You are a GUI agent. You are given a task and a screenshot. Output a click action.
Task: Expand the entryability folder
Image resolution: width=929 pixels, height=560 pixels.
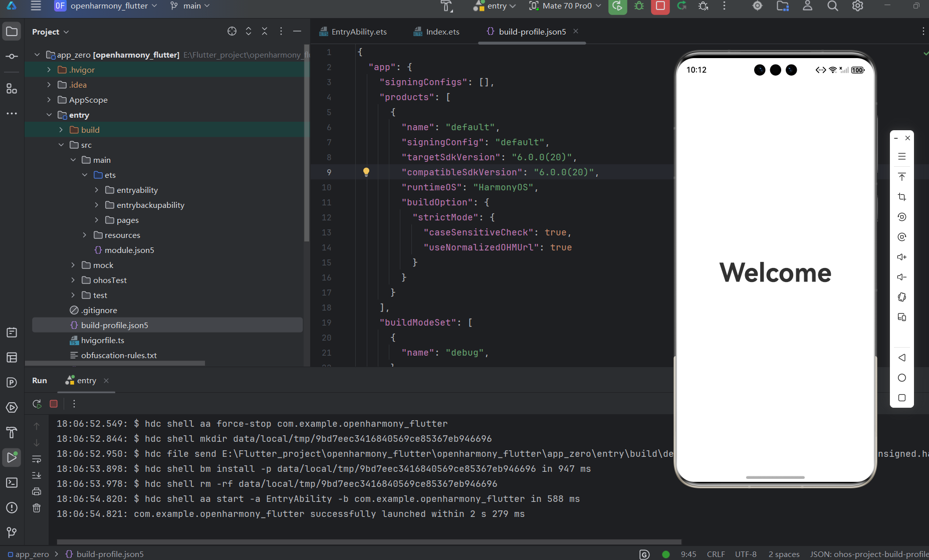(x=97, y=190)
